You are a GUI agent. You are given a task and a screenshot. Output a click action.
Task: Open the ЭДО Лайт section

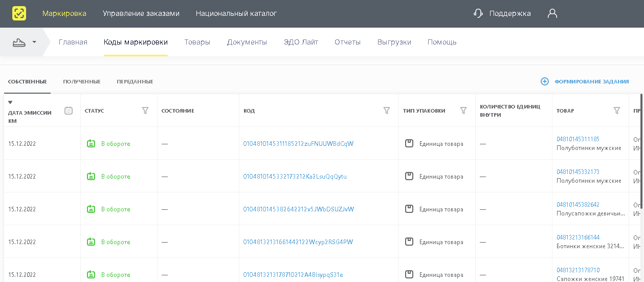[301, 42]
